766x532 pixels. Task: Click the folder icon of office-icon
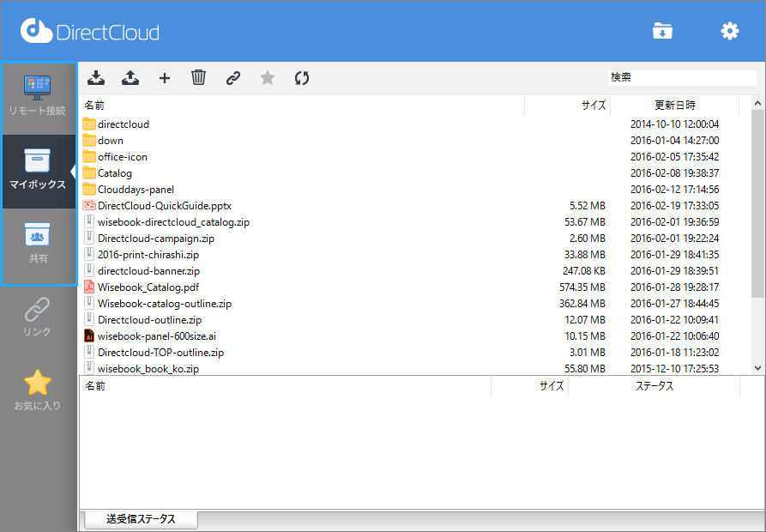click(x=89, y=156)
